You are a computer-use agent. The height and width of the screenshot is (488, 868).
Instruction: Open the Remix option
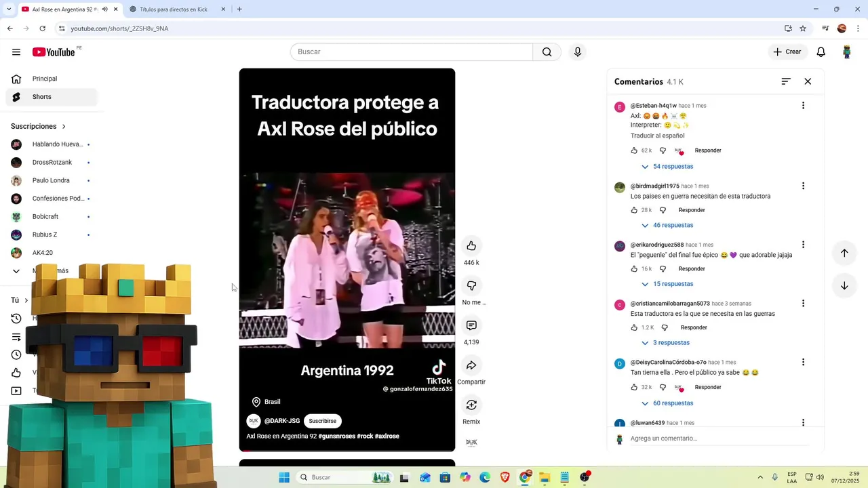pos(471,405)
